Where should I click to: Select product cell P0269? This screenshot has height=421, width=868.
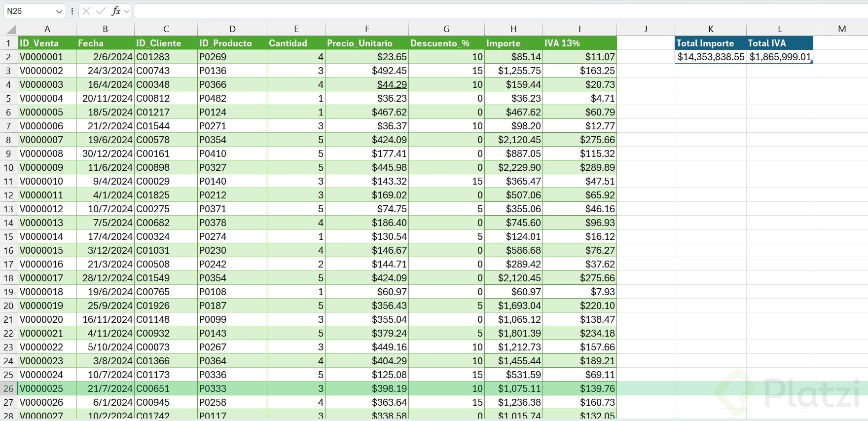[232, 57]
